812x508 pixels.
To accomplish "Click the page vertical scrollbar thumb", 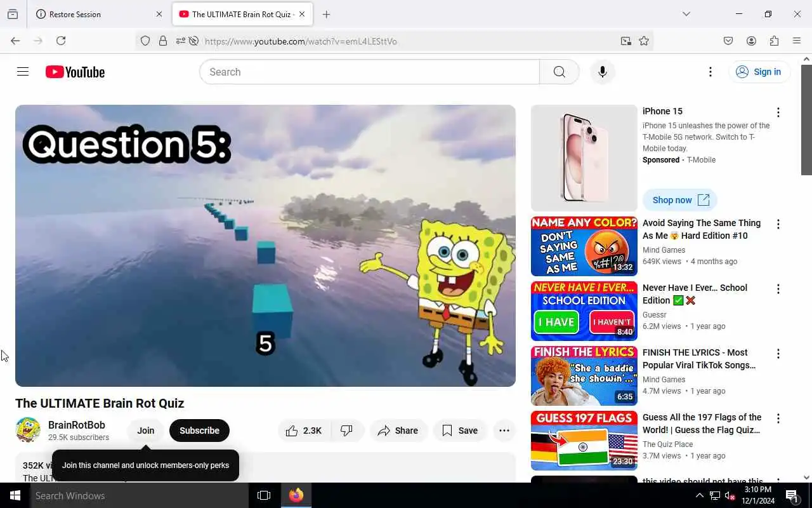I will (806, 119).
